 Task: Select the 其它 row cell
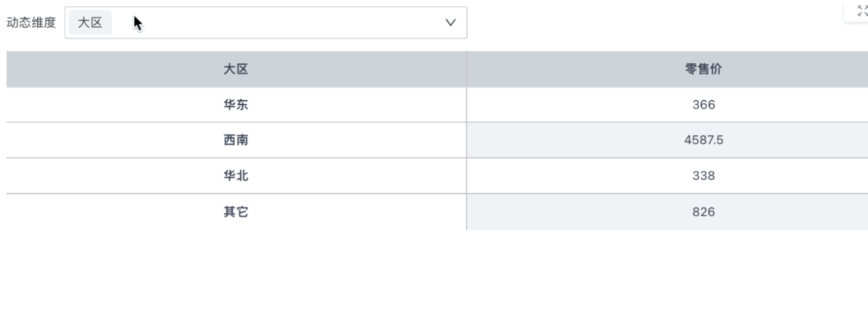(x=236, y=212)
